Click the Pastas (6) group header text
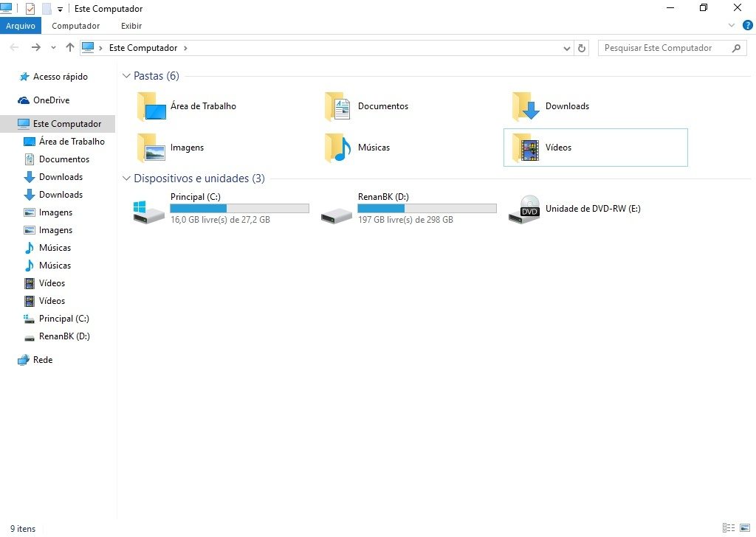 pos(157,76)
